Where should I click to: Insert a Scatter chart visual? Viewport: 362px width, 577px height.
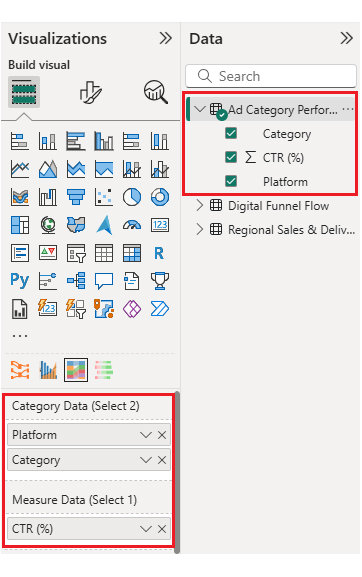pyautogui.click(x=104, y=197)
